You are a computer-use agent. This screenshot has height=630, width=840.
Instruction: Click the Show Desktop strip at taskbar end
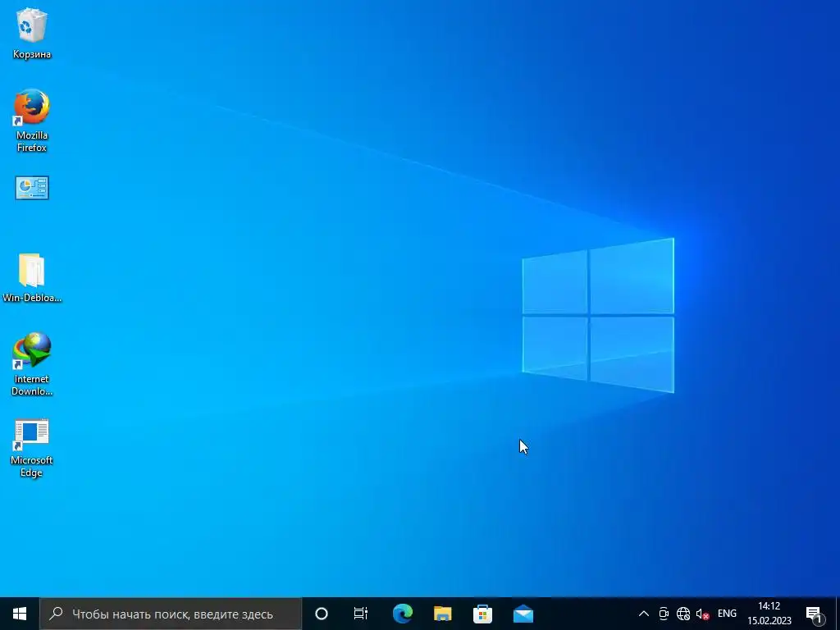click(x=838, y=614)
